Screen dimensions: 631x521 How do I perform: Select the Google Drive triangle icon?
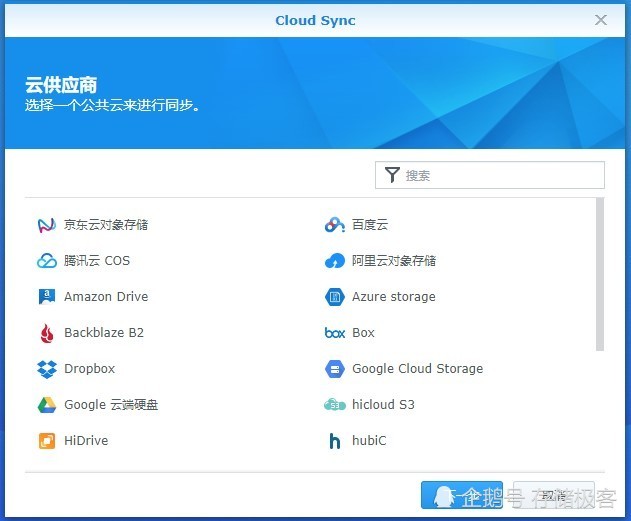(47, 405)
